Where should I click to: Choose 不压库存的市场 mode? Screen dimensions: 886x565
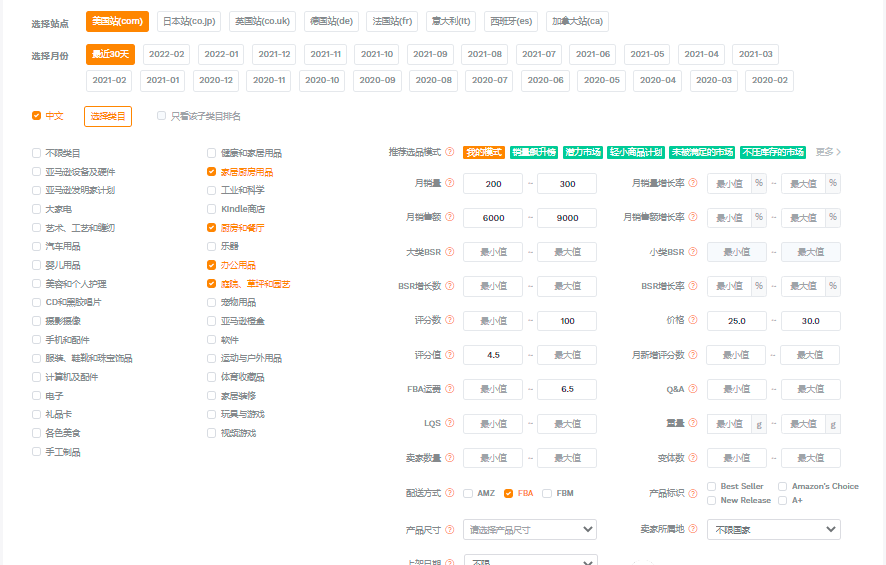point(773,152)
